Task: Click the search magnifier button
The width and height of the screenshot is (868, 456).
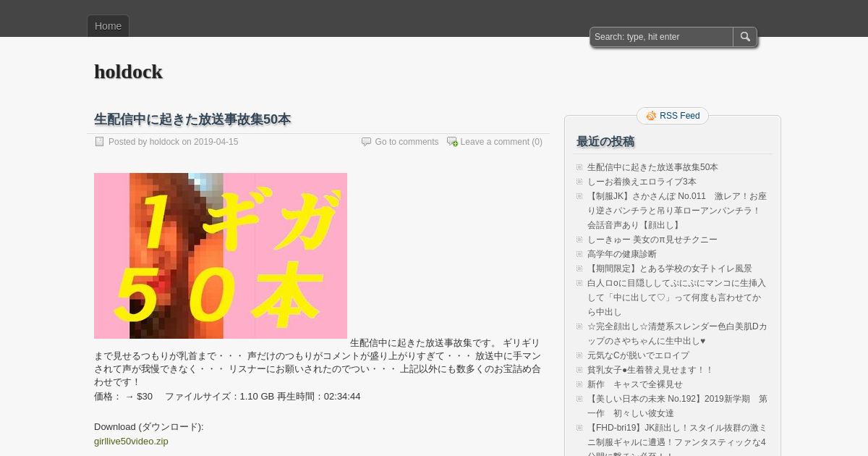Action: coord(745,37)
